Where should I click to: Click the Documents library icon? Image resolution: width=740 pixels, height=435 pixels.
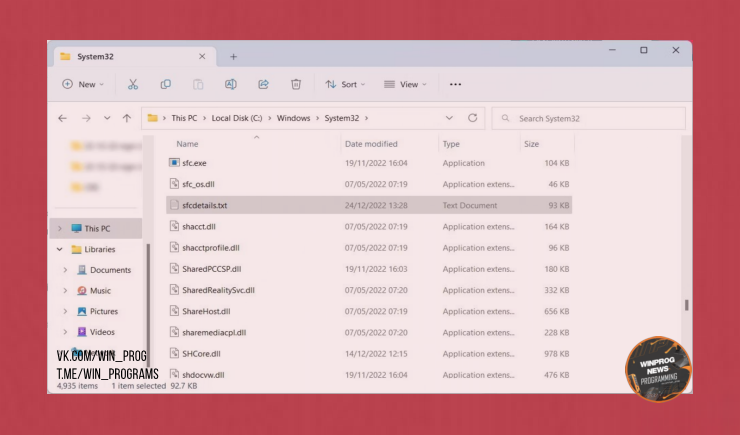pos(82,270)
